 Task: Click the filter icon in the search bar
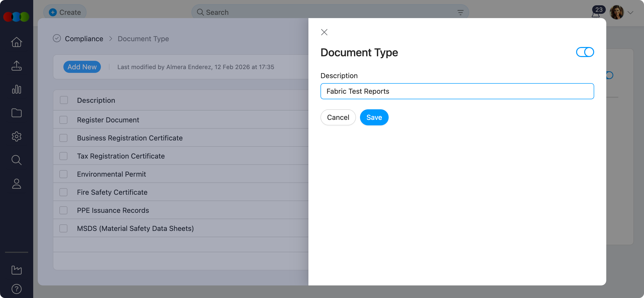(460, 12)
